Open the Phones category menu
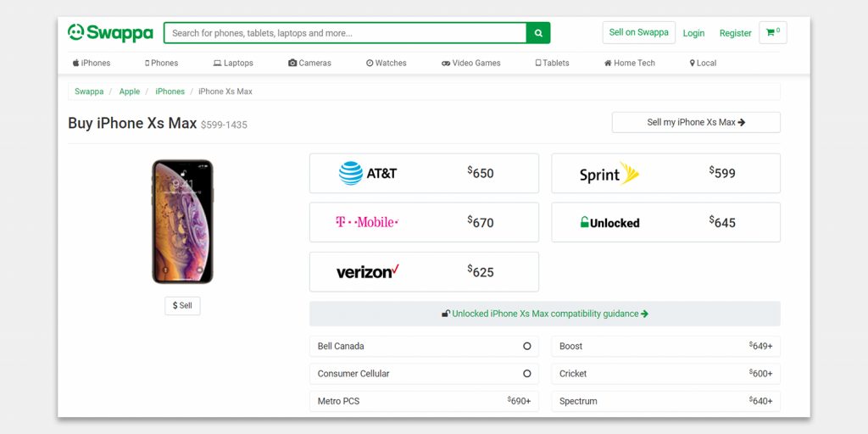The image size is (868, 434). 162,63
